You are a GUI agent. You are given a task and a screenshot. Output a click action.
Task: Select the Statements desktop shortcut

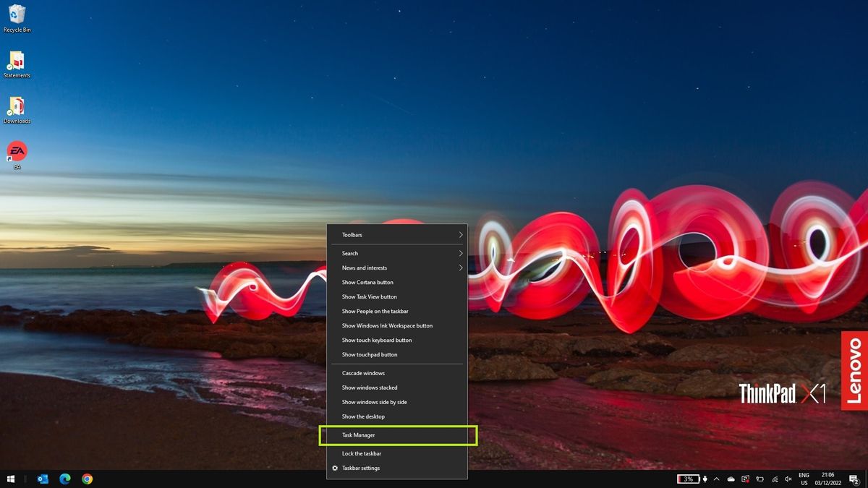[17, 64]
